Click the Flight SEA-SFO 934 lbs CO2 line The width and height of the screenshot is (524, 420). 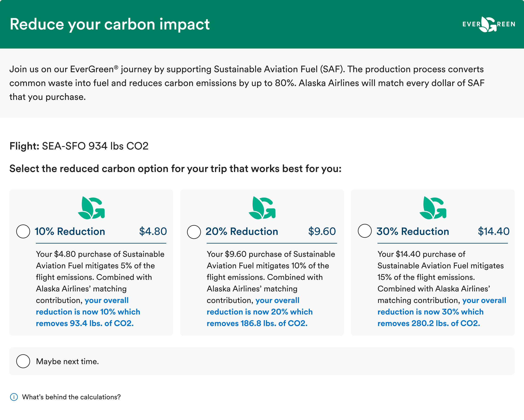click(x=79, y=146)
